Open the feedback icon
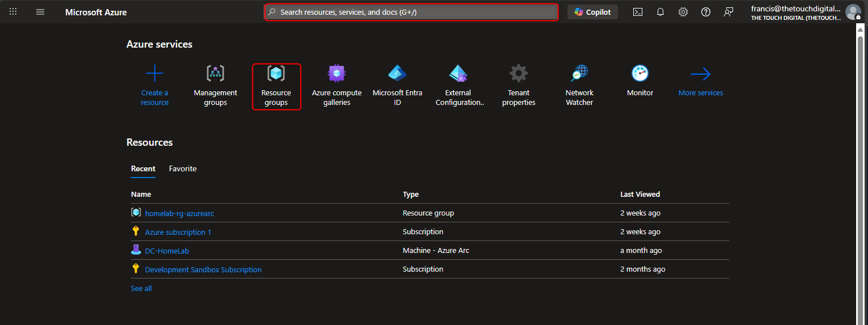 pyautogui.click(x=729, y=12)
